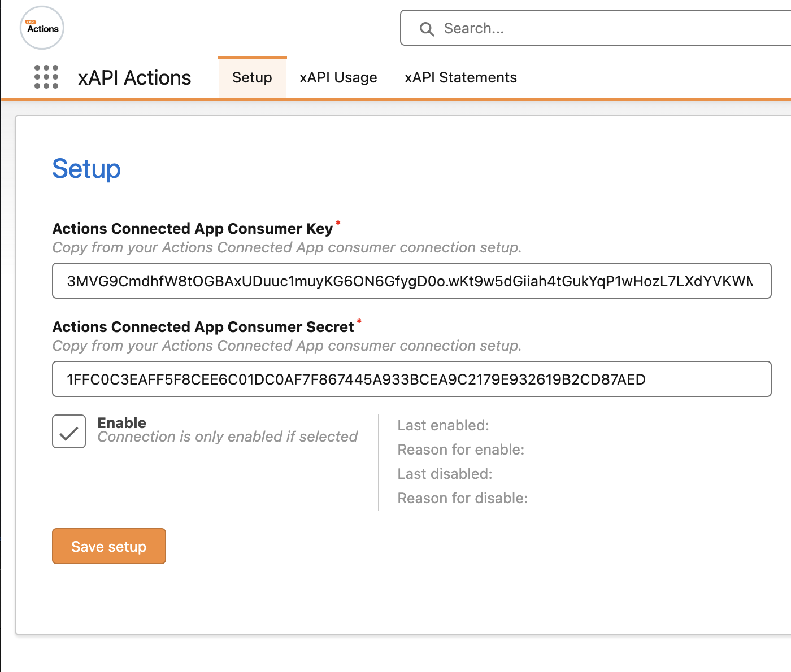Select the 'Last disabled:' status text
The height and width of the screenshot is (672, 791).
coord(445,474)
